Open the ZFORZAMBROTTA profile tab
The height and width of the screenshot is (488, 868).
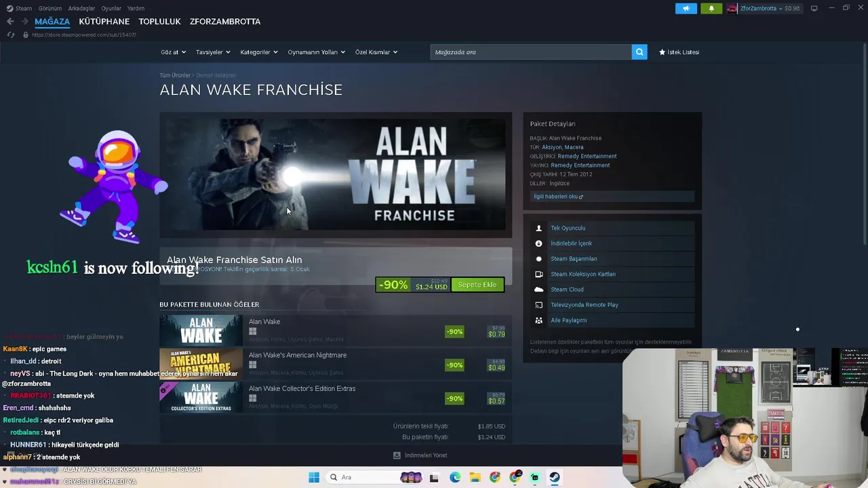click(225, 22)
